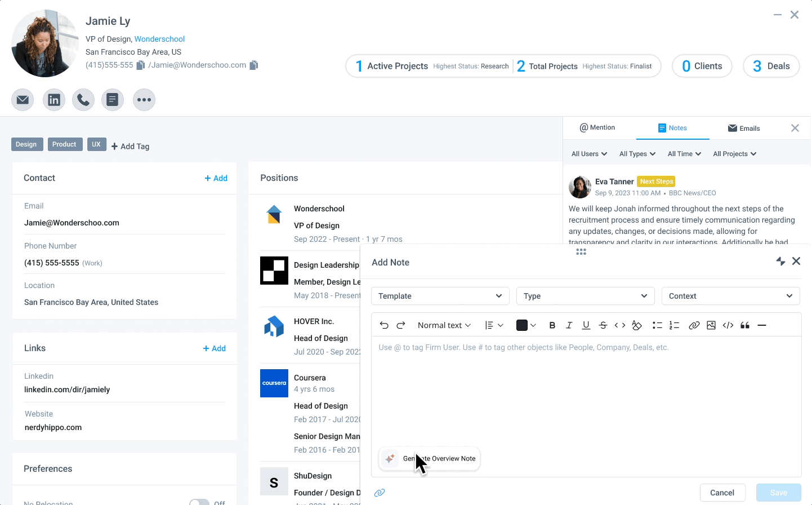This screenshot has width=812, height=505.
Task: Grab the drag handle dots above Add Note
Action: click(581, 252)
